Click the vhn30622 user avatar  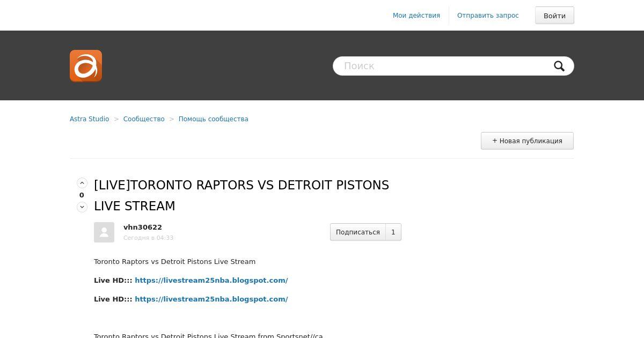(x=104, y=232)
